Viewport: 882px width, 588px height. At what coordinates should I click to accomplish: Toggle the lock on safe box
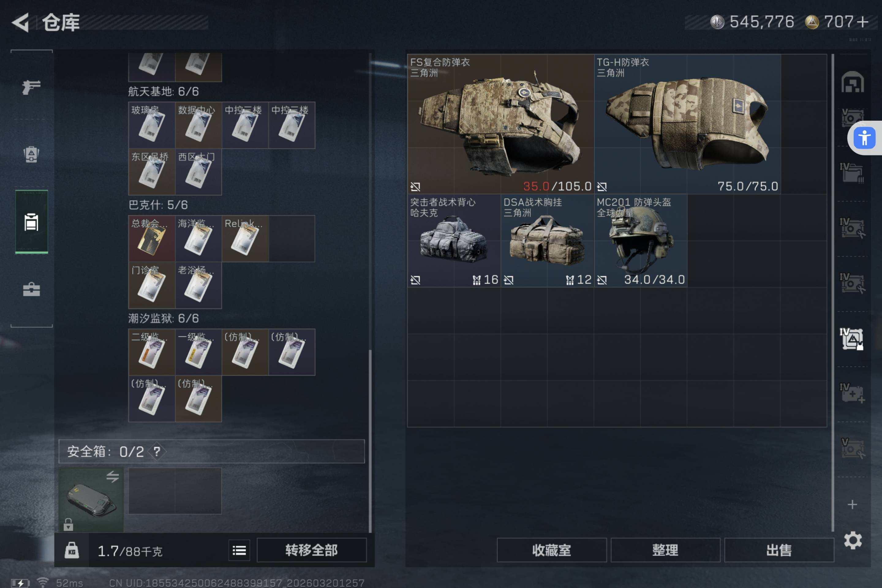[68, 525]
